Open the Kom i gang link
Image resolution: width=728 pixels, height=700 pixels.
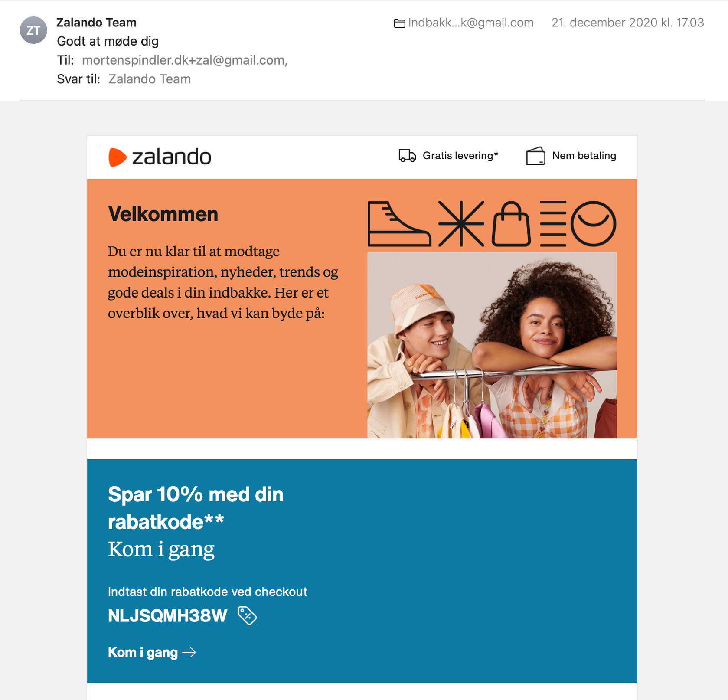pyautogui.click(x=152, y=652)
